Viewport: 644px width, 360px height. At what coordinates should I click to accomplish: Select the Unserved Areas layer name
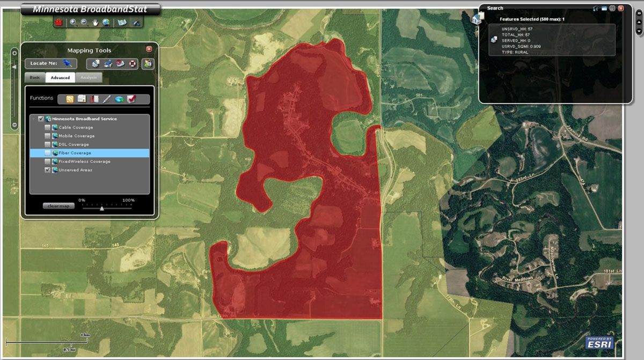[75, 170]
